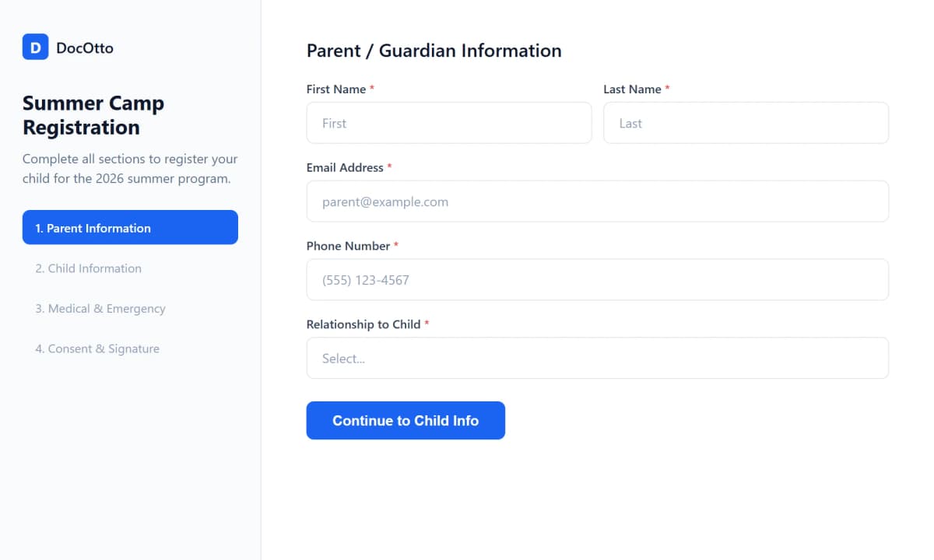The height and width of the screenshot is (560, 934).
Task: Click the Phone Number input field
Action: pos(597,280)
